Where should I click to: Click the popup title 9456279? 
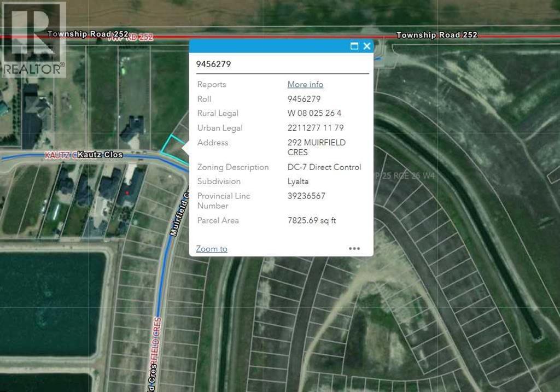[x=214, y=64]
